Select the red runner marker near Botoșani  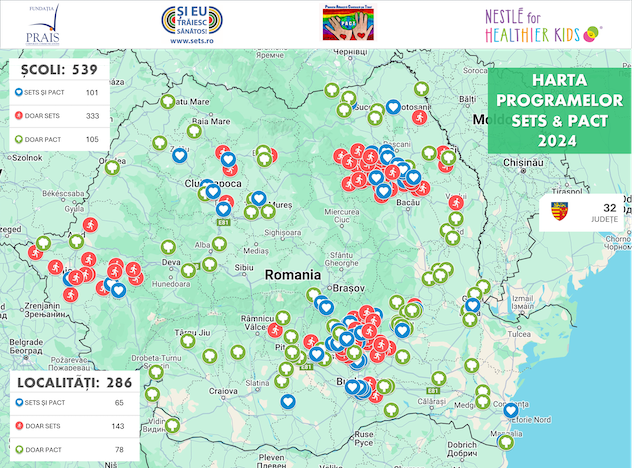tap(419, 118)
